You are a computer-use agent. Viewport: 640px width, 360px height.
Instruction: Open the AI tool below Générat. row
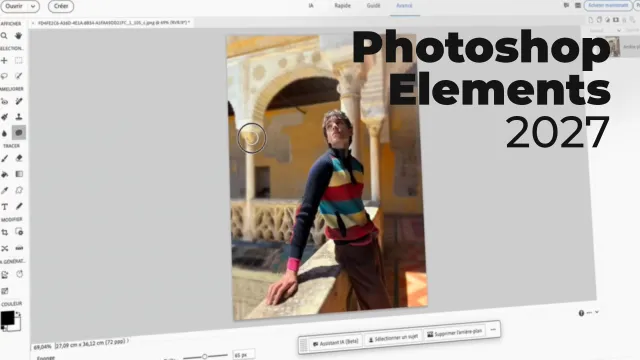[x=4, y=291]
